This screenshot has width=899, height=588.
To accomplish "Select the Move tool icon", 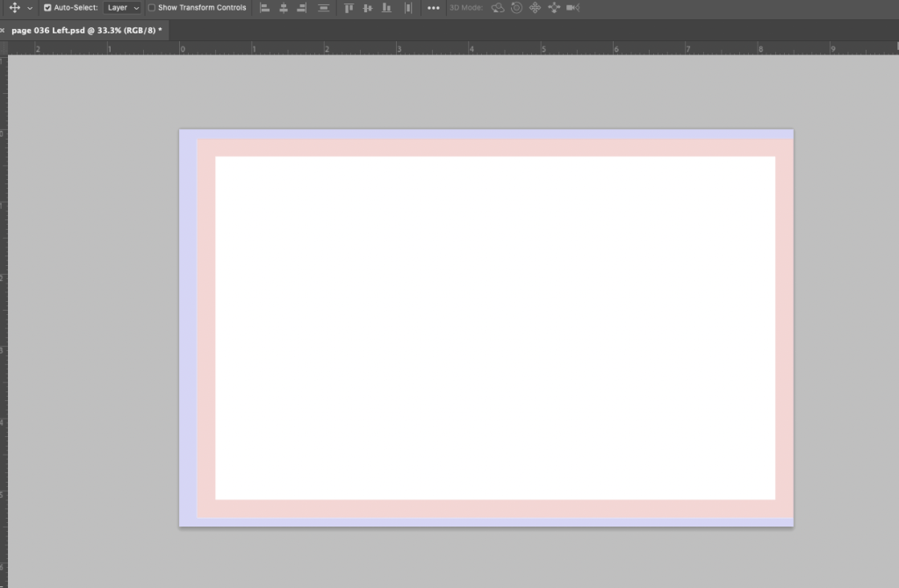I will tap(14, 8).
